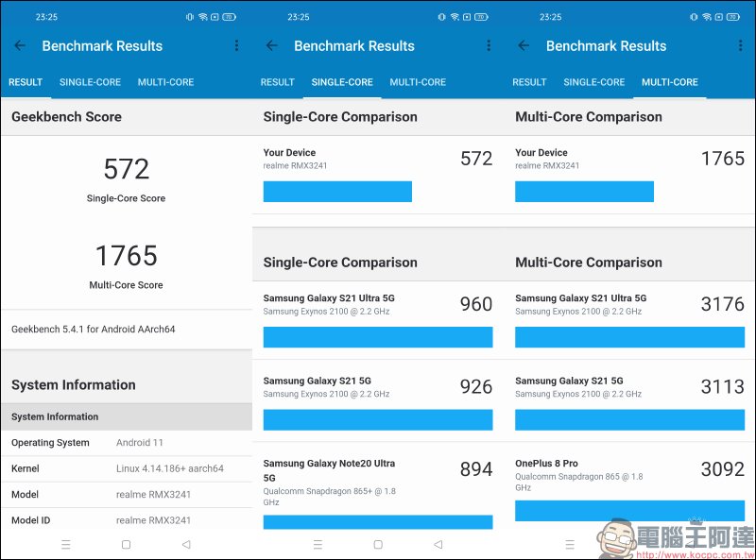Tap Samsung Galaxy S21 5G single-core entry

coord(378,400)
